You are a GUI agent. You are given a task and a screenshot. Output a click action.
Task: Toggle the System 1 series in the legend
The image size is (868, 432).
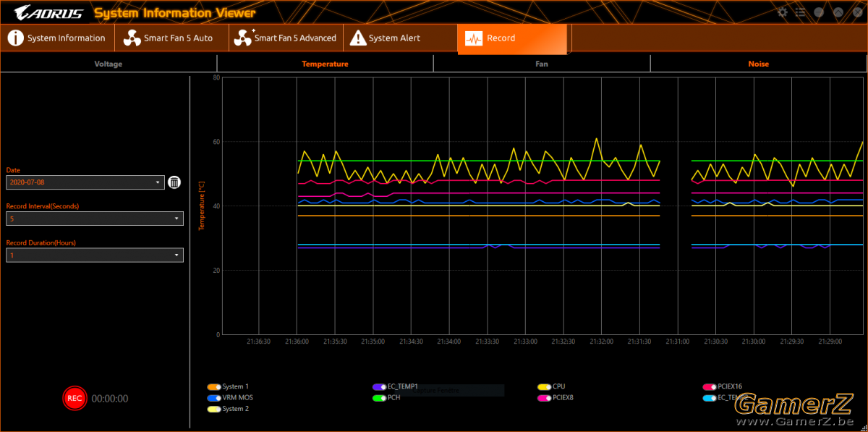tap(213, 386)
